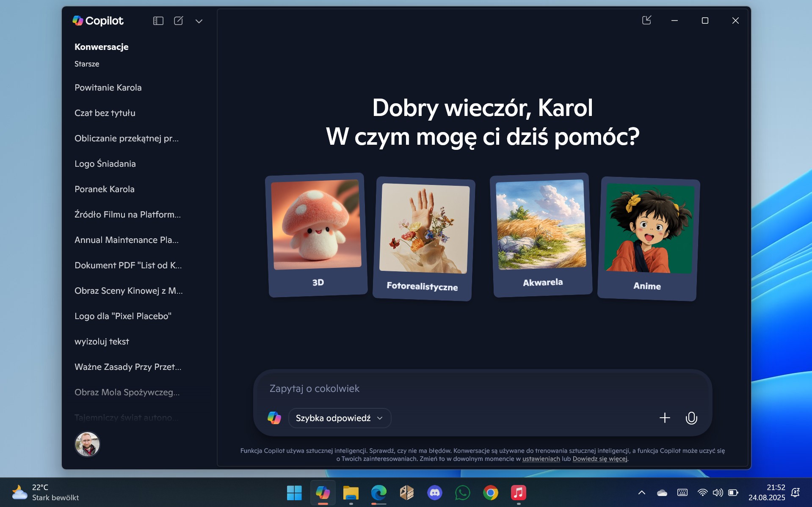Open File Explorer from the taskbar
The height and width of the screenshot is (507, 812).
pyautogui.click(x=351, y=493)
